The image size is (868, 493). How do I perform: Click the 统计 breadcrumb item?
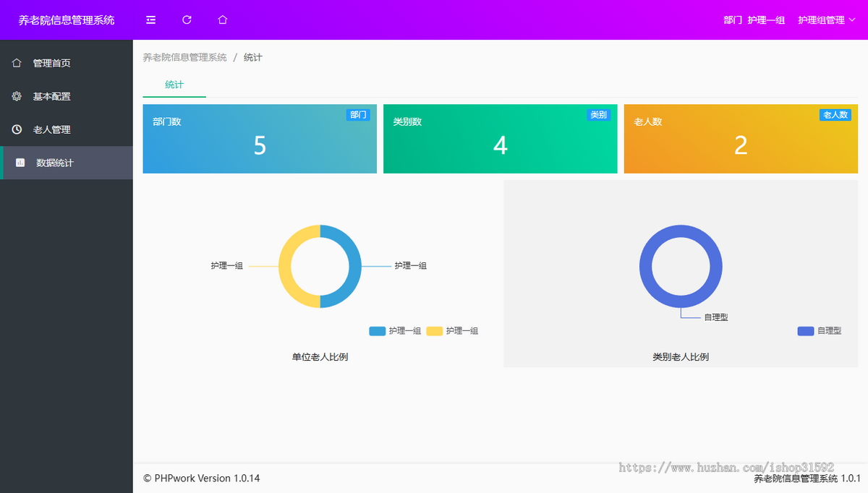click(x=253, y=57)
